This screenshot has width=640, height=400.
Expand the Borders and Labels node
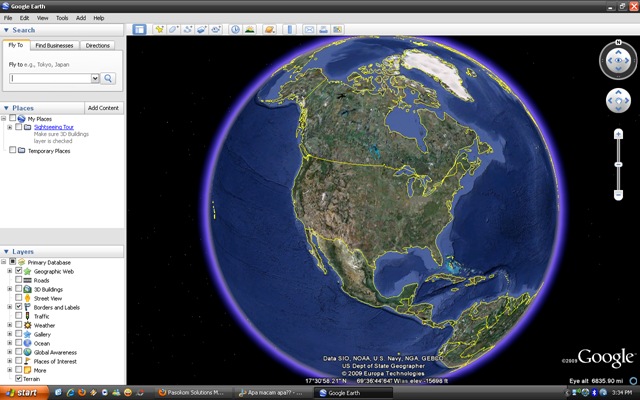click(10, 307)
